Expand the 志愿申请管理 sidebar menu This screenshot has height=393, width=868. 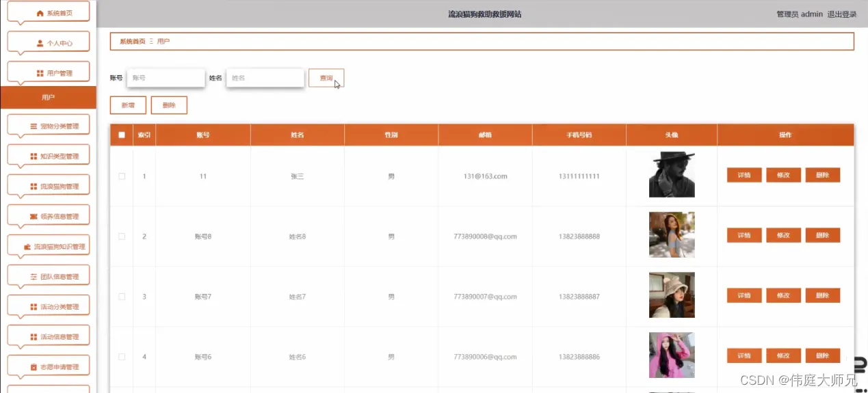pos(49,367)
